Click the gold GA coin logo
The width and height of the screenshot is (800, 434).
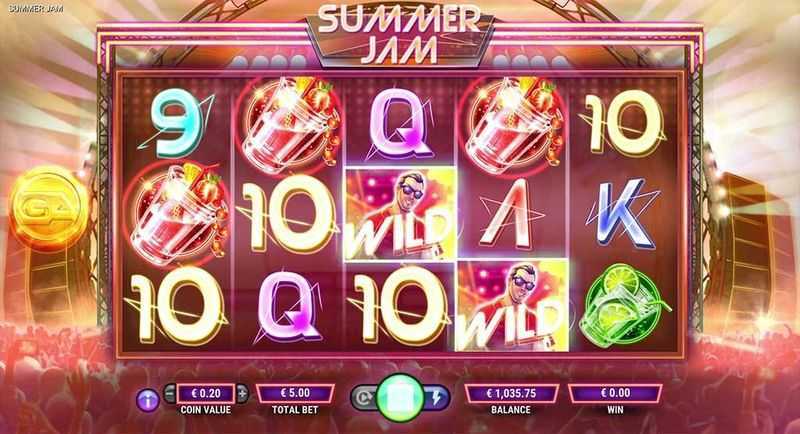pos(48,208)
